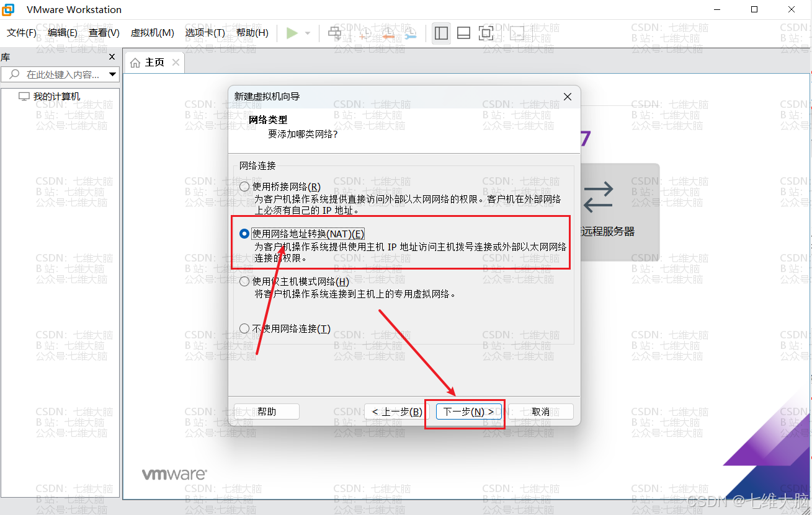Click 取消 button in wizard
Image resolution: width=812 pixels, height=515 pixels.
[x=540, y=412]
